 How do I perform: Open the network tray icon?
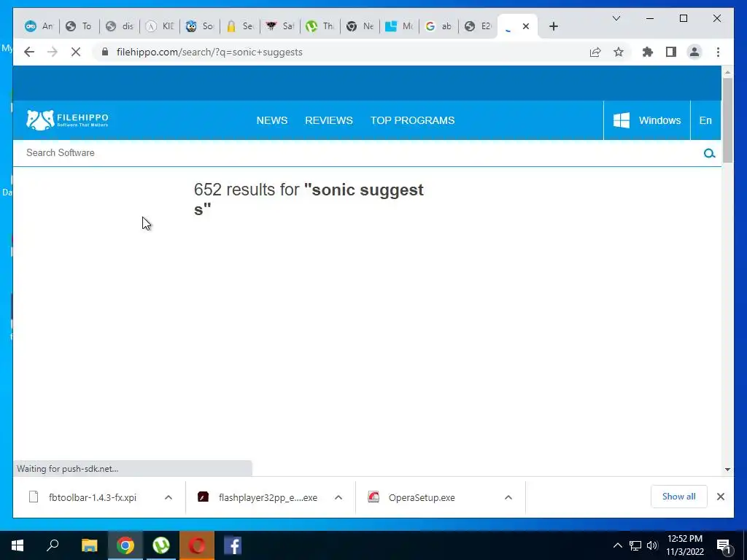(x=635, y=545)
